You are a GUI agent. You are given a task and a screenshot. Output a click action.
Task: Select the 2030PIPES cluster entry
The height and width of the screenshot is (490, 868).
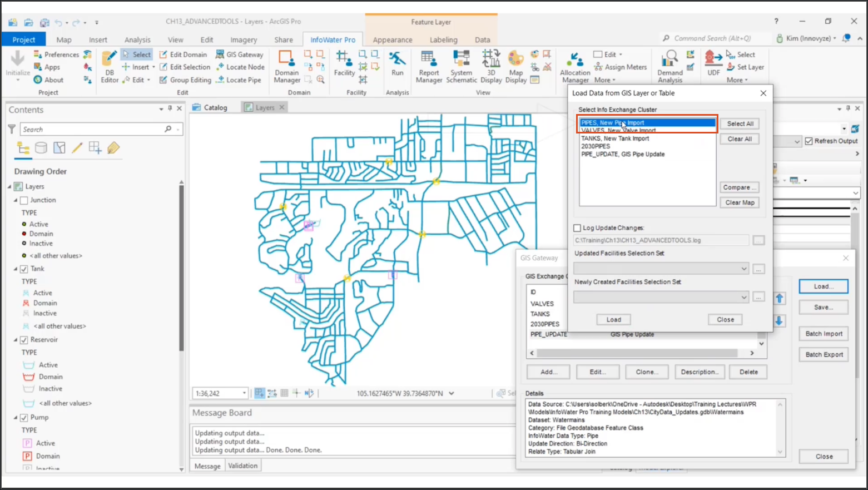click(x=596, y=146)
